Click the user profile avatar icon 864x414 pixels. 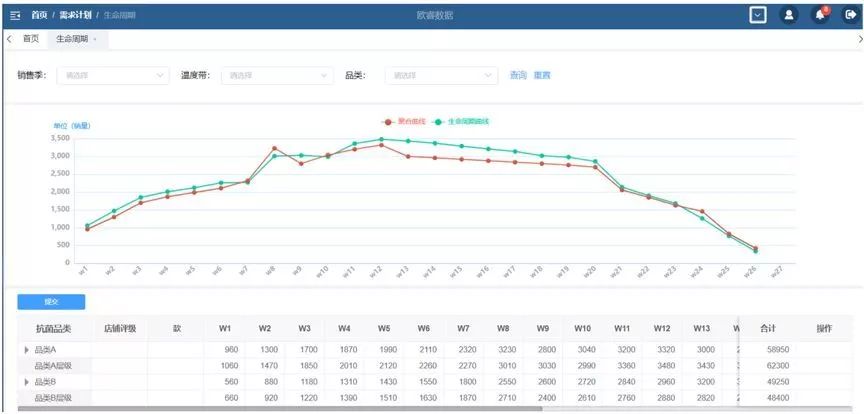pos(788,15)
